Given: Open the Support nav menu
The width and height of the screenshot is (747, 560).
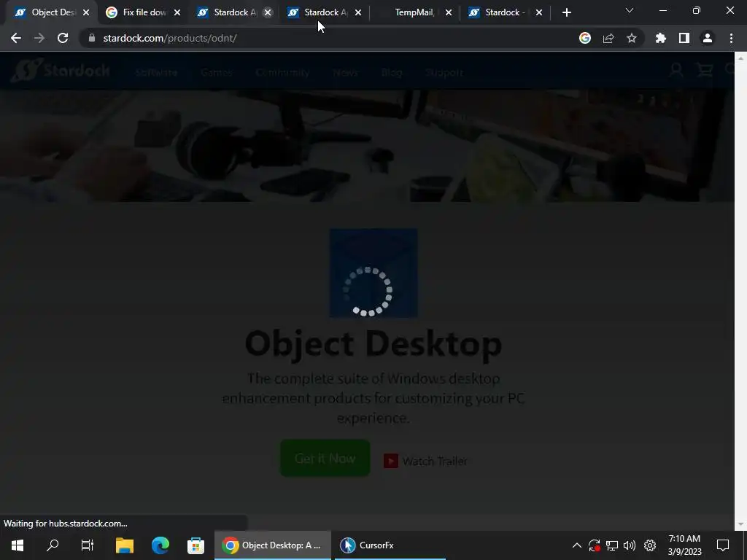Looking at the screenshot, I should [x=444, y=72].
